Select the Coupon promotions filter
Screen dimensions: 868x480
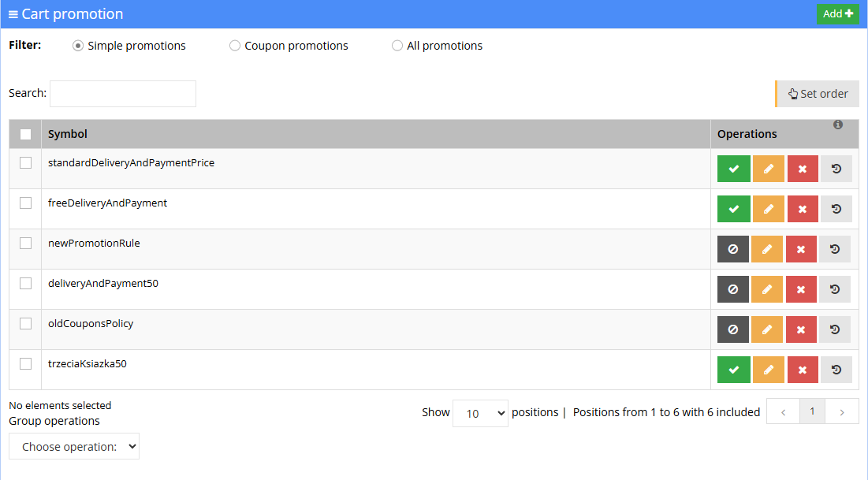point(235,46)
